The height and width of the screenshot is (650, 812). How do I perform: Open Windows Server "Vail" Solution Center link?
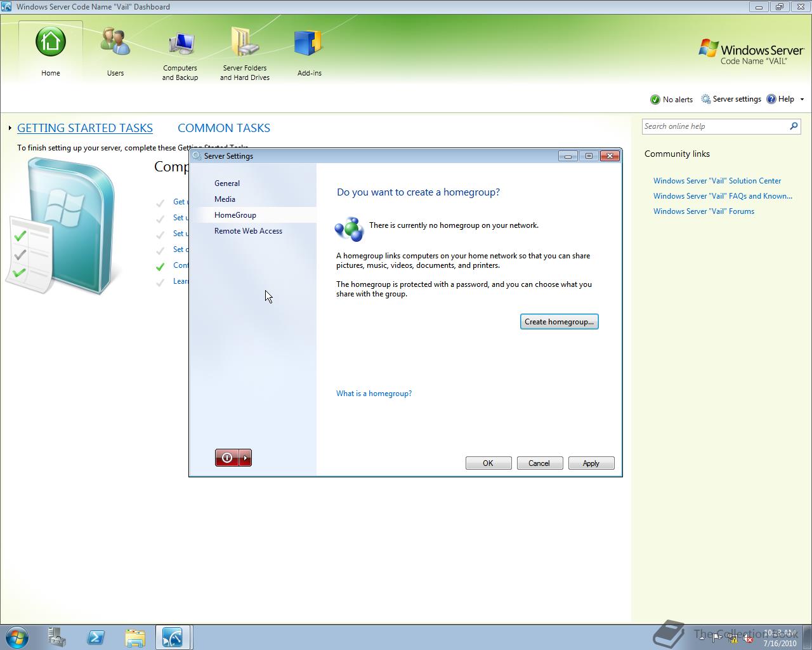tap(717, 181)
